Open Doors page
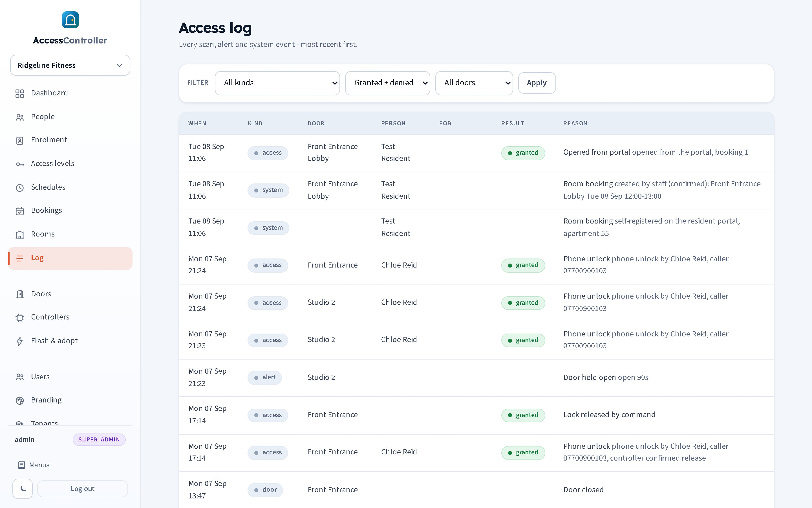The image size is (812, 508). tap(70, 294)
